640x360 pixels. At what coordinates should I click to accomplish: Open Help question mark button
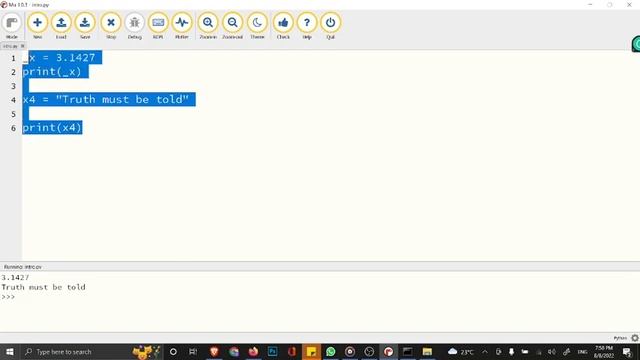point(307,26)
